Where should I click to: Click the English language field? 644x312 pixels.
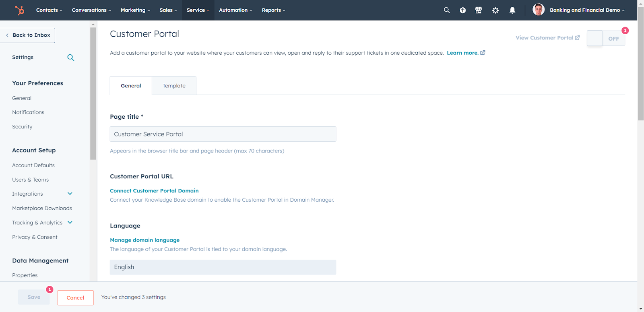pos(223,267)
